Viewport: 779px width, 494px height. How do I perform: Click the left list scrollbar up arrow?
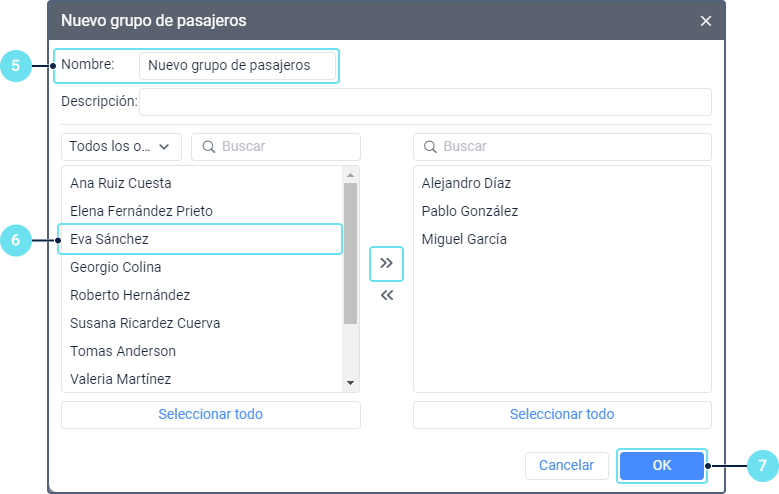coord(350,174)
